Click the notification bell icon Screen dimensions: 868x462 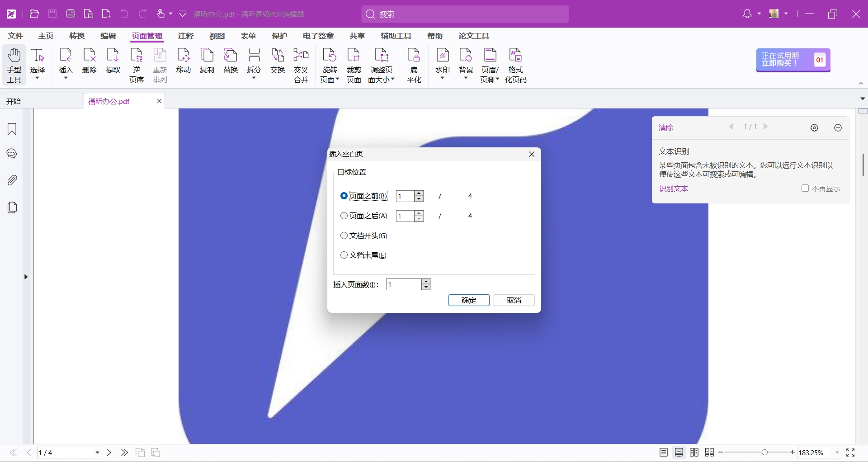click(x=747, y=14)
